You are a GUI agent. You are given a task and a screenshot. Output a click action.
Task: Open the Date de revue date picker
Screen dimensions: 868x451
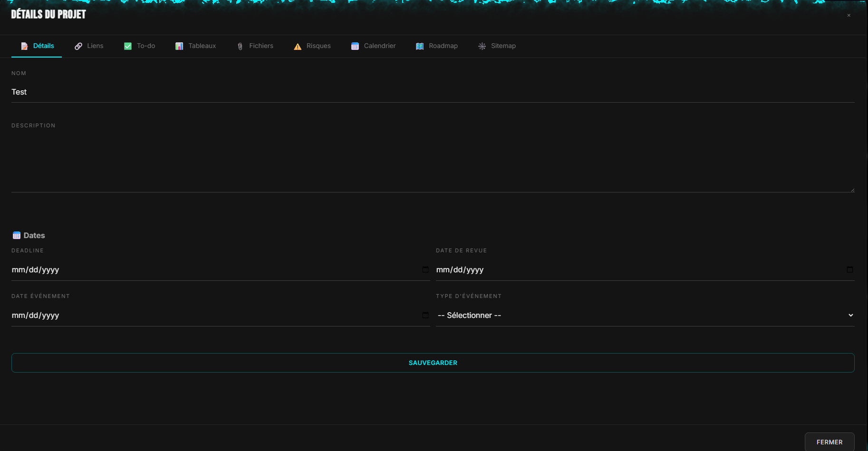pos(849,269)
